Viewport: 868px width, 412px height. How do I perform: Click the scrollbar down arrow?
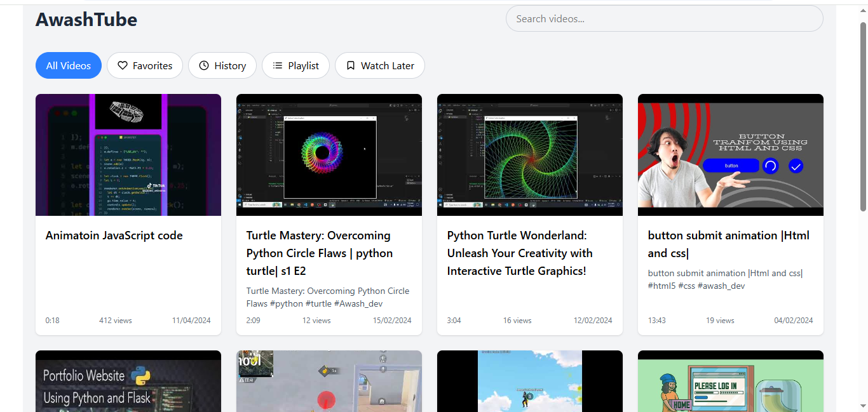pos(864,407)
